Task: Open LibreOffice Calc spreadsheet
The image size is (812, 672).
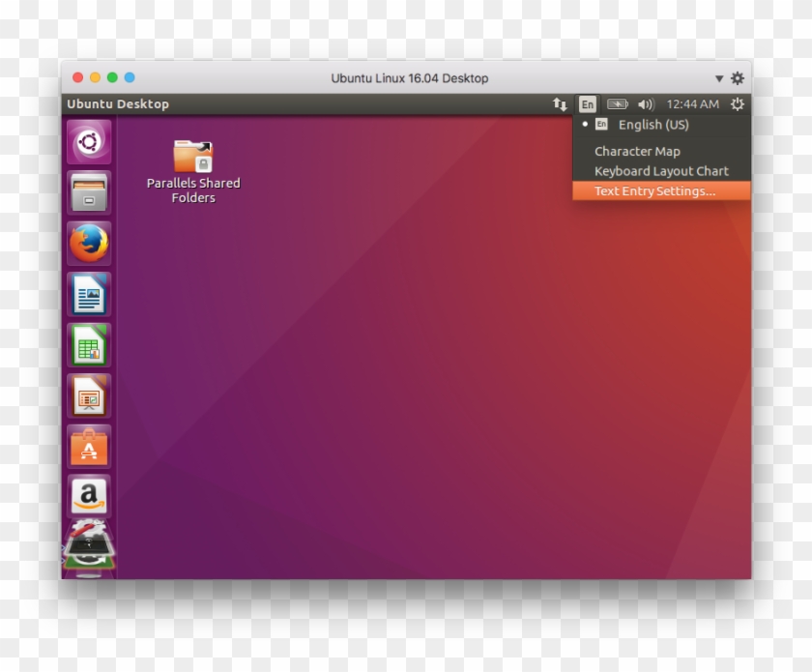Action: pyautogui.click(x=89, y=345)
